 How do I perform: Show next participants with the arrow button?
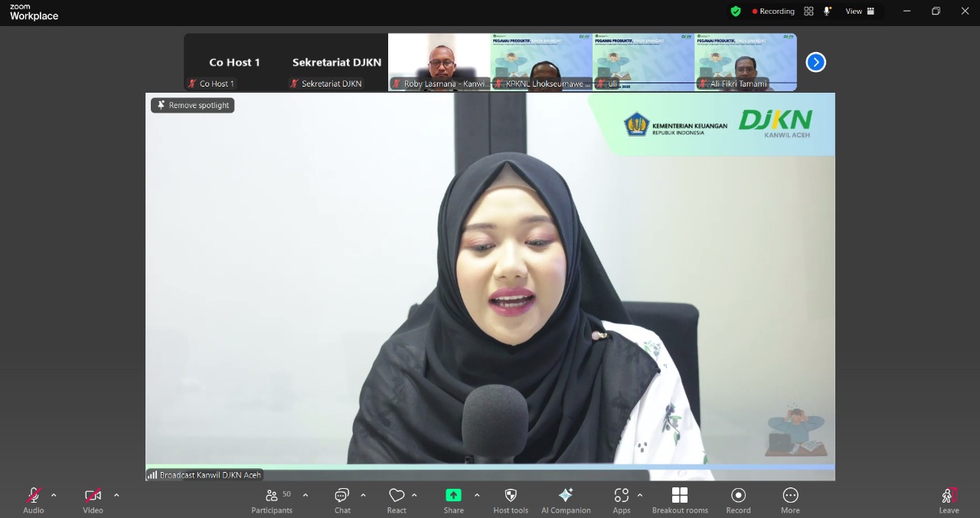pos(816,62)
